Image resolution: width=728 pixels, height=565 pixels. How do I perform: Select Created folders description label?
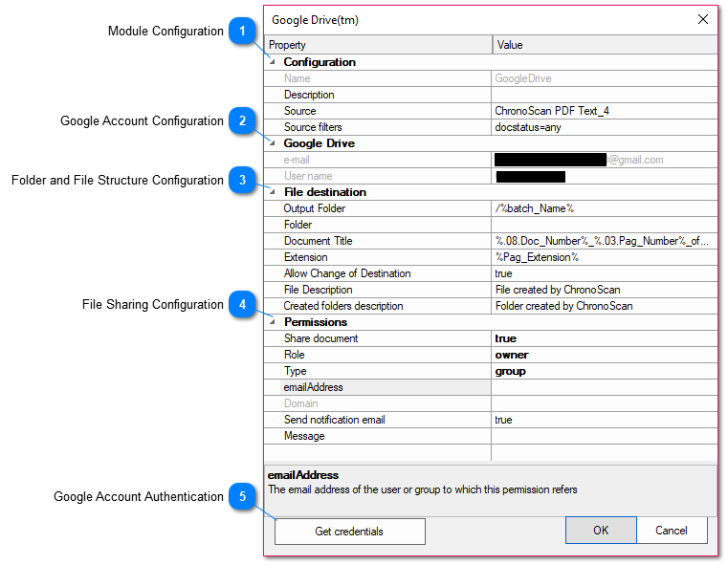(343, 306)
